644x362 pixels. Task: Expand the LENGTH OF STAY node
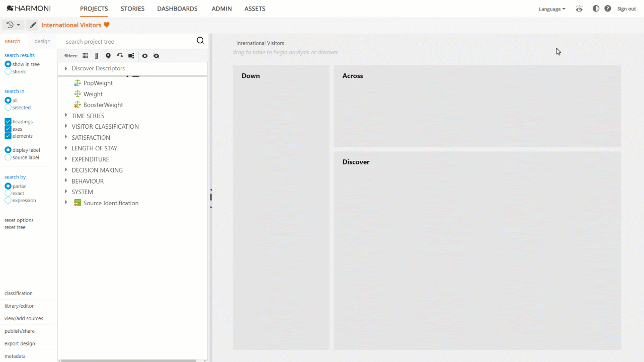pyautogui.click(x=66, y=148)
